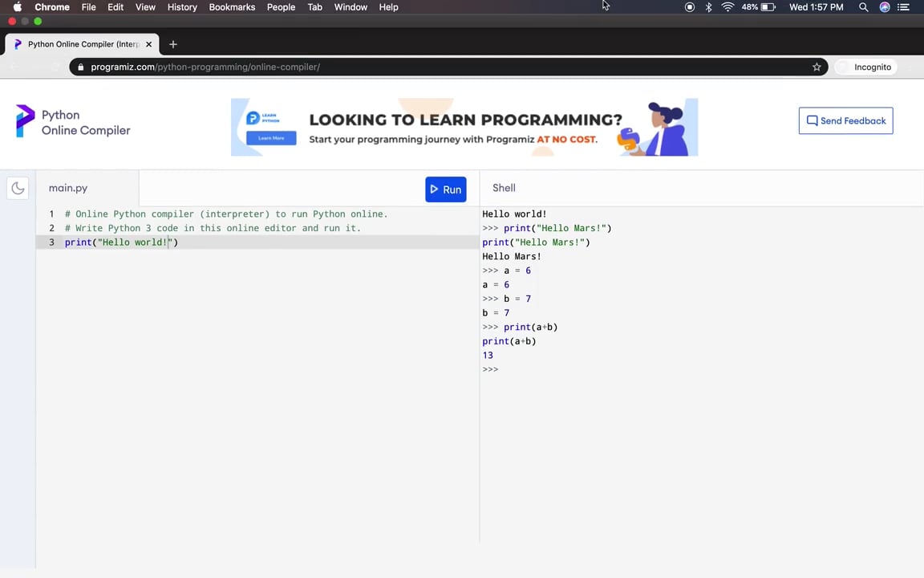924x578 pixels.
Task: Click shell line '>>> b = 7'
Action: (507, 299)
